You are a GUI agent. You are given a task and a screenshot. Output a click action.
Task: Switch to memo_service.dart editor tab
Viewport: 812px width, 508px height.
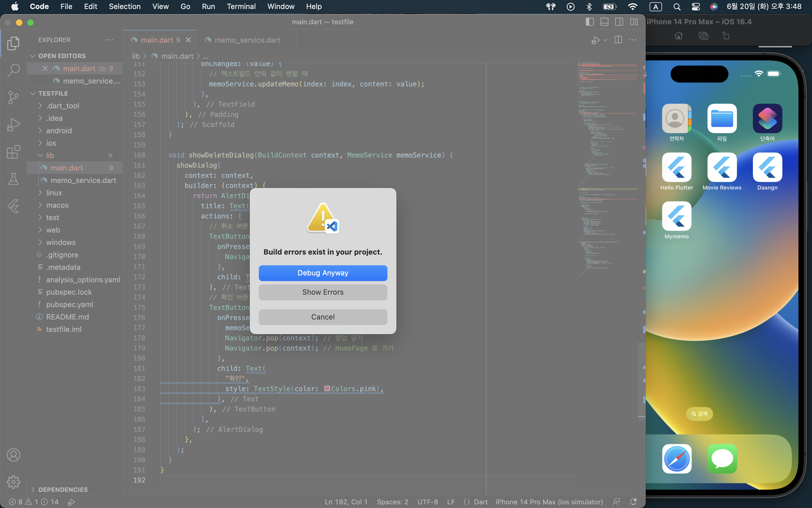coord(247,40)
